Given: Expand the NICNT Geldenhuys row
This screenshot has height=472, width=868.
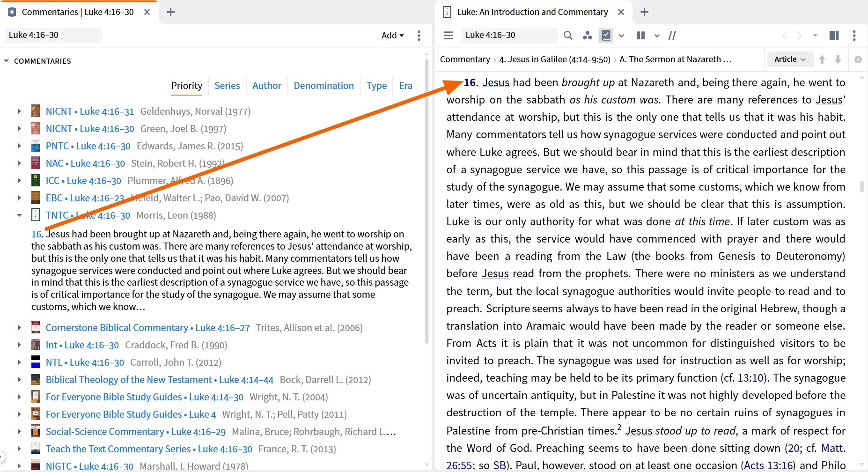Looking at the screenshot, I should tap(19, 111).
